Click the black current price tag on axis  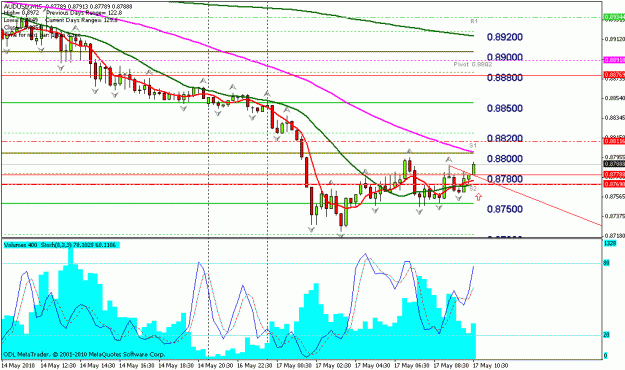pos(614,164)
